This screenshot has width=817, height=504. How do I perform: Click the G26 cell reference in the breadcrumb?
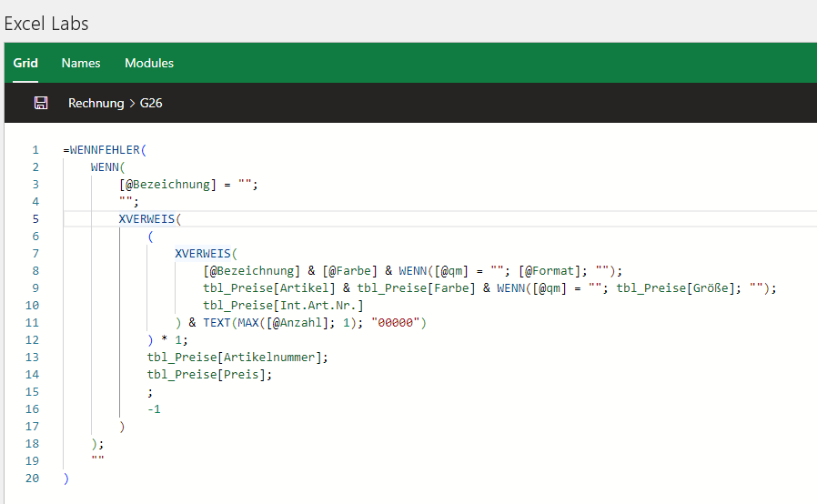point(151,103)
